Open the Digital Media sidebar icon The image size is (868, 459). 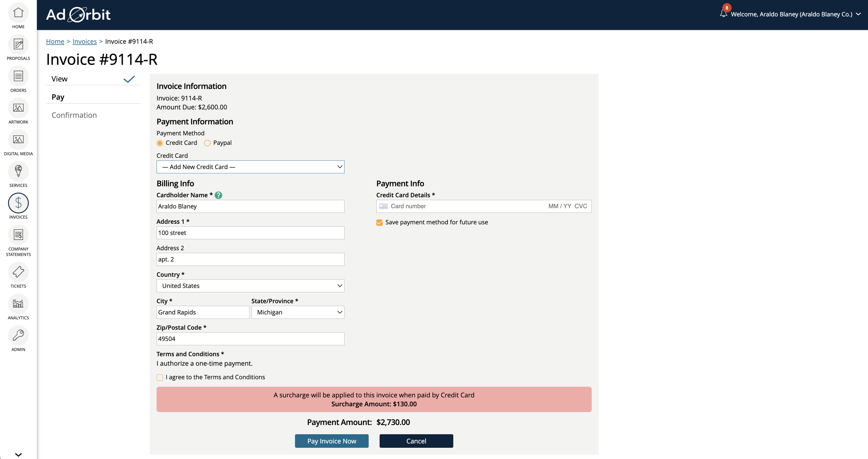18,140
